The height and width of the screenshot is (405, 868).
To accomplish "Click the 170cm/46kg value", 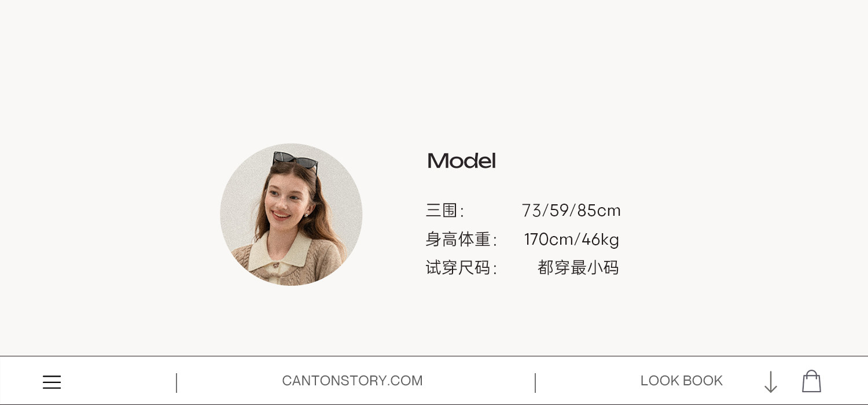I will [x=572, y=239].
